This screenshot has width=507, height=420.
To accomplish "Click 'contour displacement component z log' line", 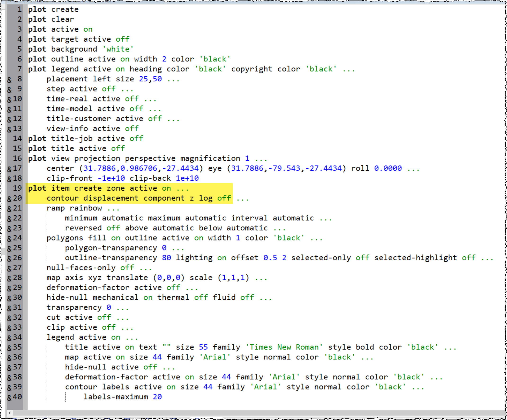I will [x=148, y=198].
